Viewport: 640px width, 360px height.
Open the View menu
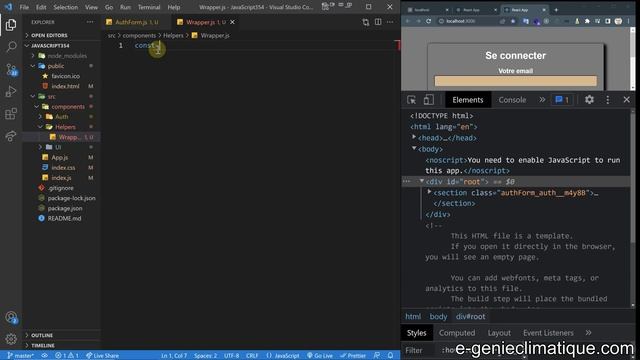coord(91,7)
